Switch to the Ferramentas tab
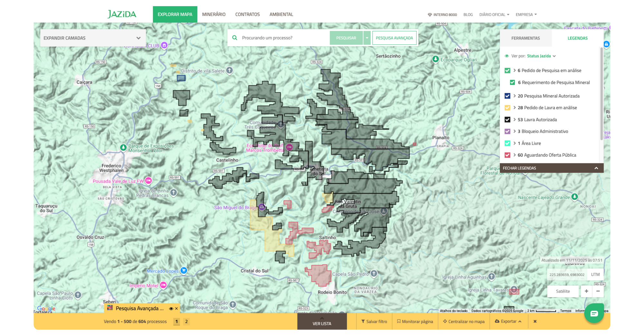Viewport: 644px width, 336px height. (526, 38)
